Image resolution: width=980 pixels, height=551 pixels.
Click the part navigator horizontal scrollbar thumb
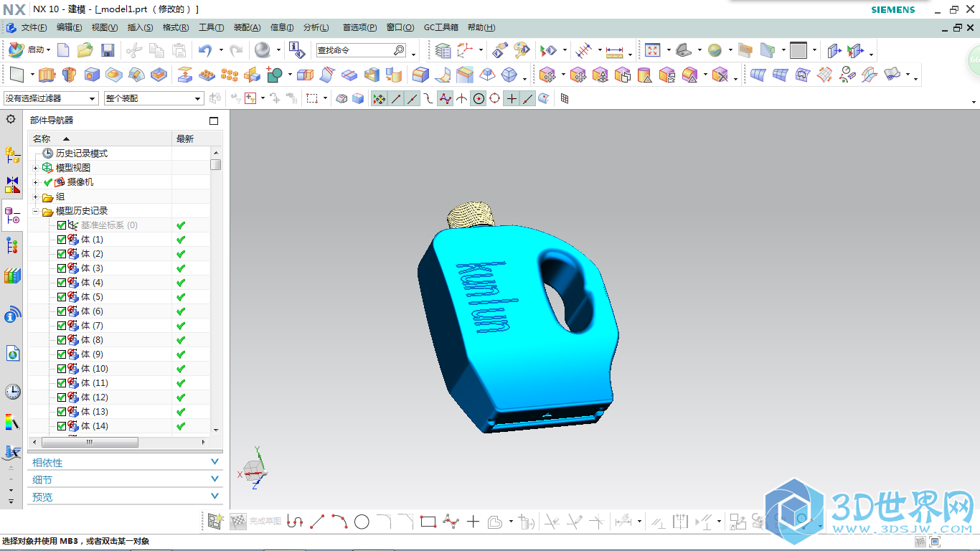click(90, 443)
